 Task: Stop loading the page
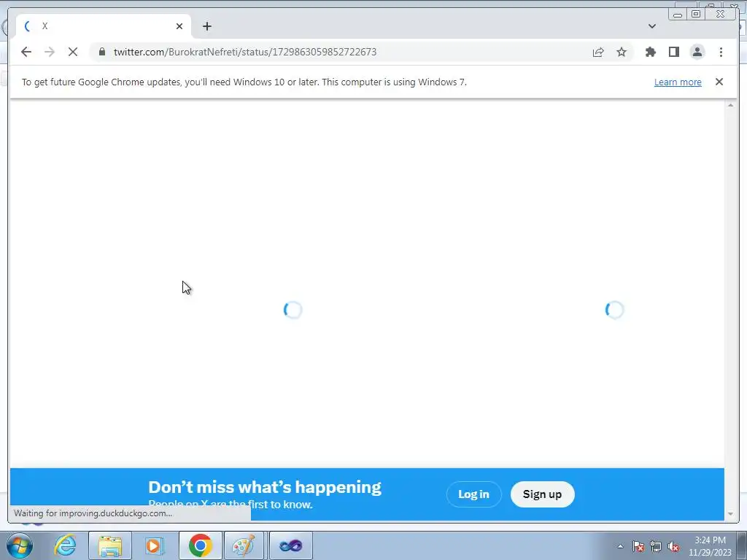point(73,52)
